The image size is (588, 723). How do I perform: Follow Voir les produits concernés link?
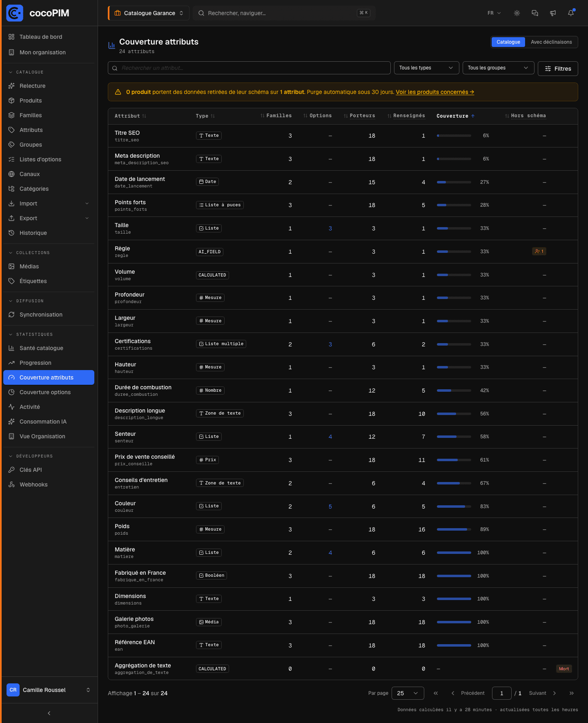pos(435,92)
